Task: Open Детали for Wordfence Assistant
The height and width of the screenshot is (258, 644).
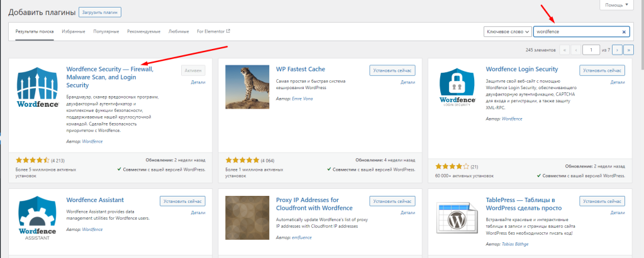Action: pos(198,213)
